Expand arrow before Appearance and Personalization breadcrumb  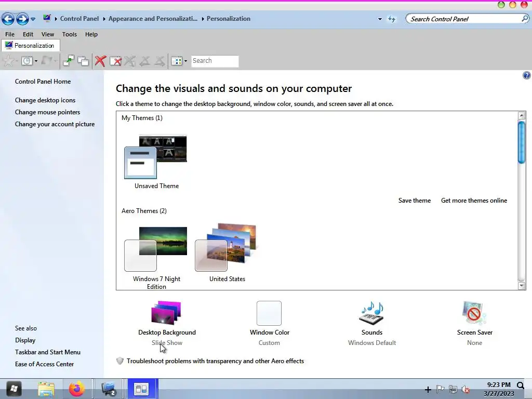pos(104,19)
